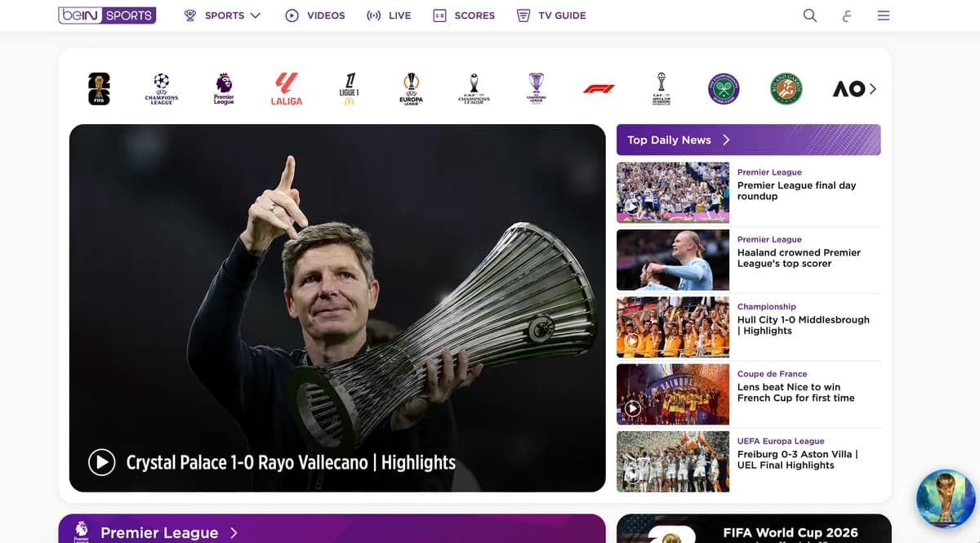Screen dimensions: 980x543
Task: Open the Top Daily News header
Action: [748, 140]
